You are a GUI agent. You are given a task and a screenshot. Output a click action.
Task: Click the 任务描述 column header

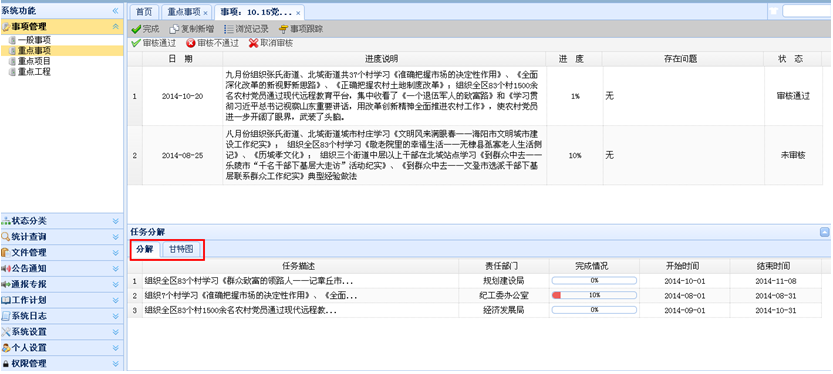click(300, 266)
